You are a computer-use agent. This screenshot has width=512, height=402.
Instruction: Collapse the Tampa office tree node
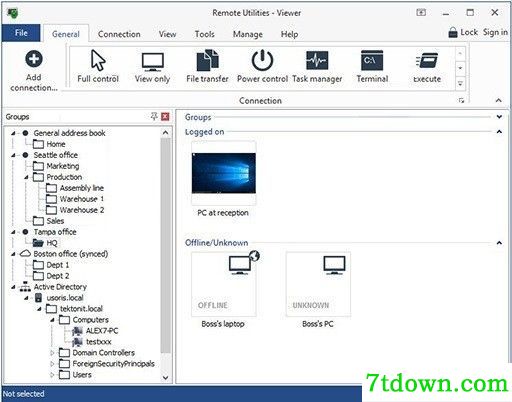pos(13,232)
